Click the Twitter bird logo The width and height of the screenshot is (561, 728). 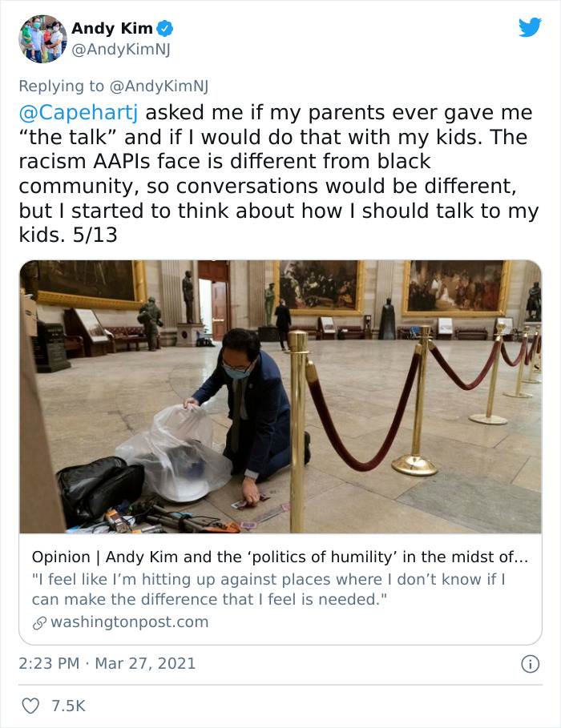pos(530,27)
